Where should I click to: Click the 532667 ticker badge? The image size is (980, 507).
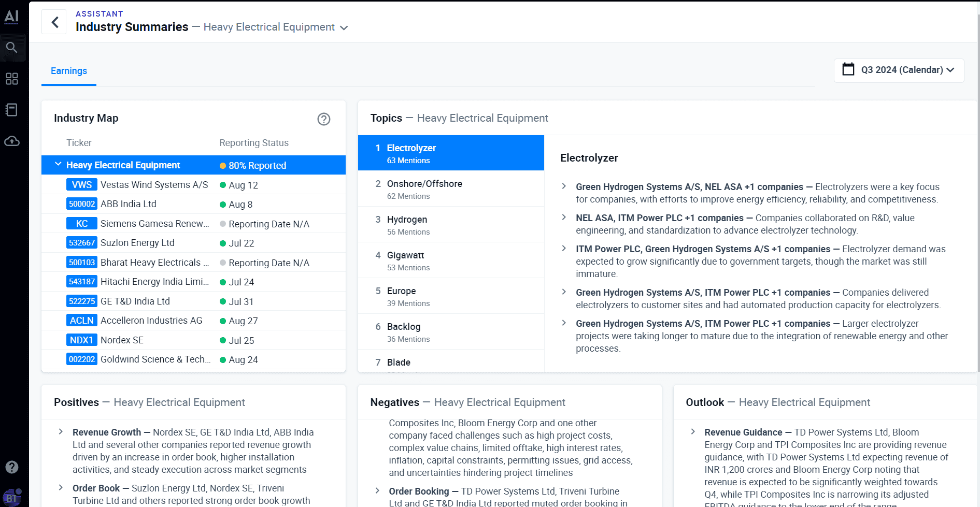click(82, 243)
